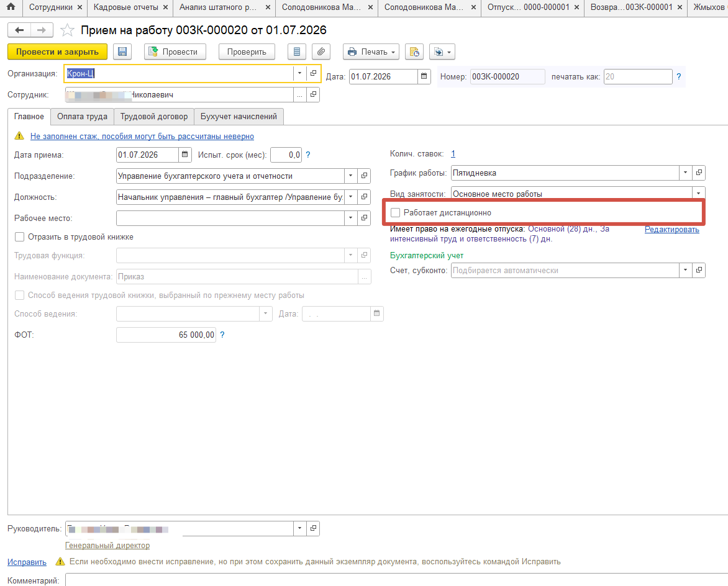Show help for печатать как
The width and height of the screenshot is (728, 586).
tap(679, 76)
